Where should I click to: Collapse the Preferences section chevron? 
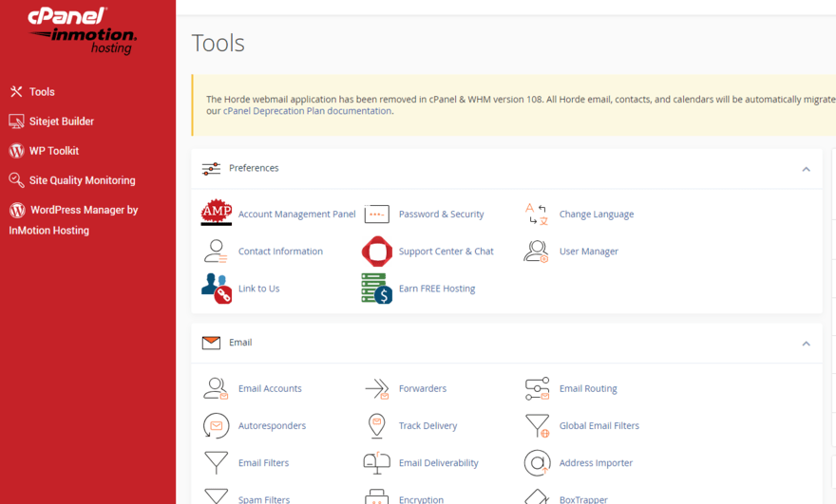click(807, 169)
